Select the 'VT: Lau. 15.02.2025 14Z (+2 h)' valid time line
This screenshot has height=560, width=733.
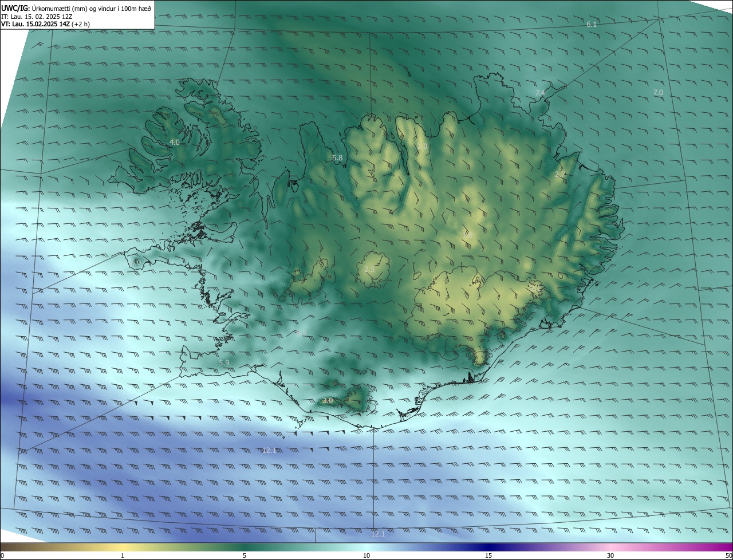45,24
